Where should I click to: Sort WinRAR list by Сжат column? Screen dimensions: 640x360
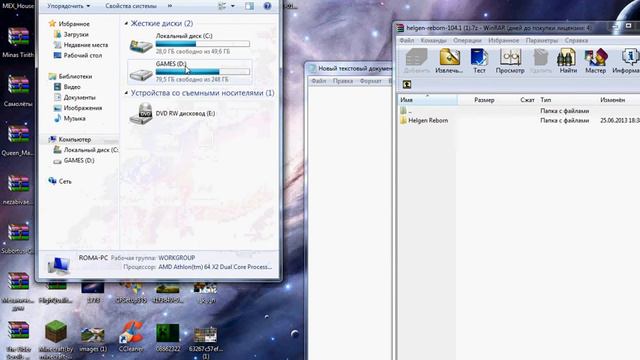click(527, 100)
